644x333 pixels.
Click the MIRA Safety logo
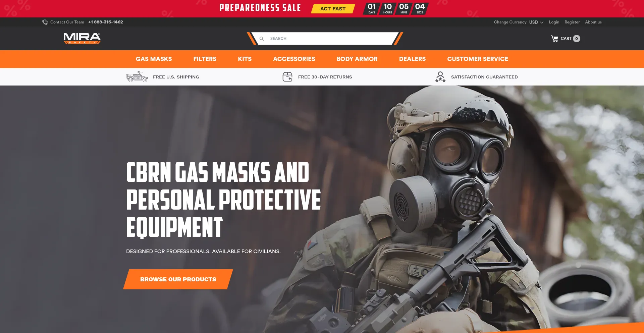pyautogui.click(x=82, y=38)
